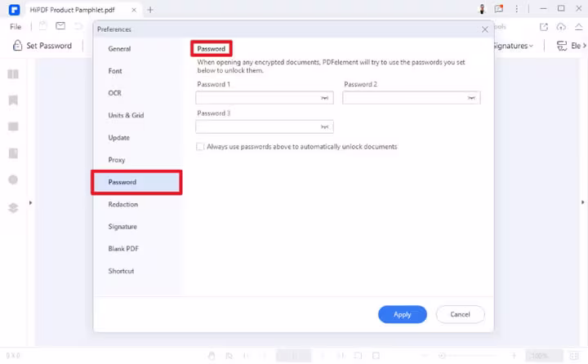Select Units & Grid preferences
588x364 pixels.
(126, 116)
